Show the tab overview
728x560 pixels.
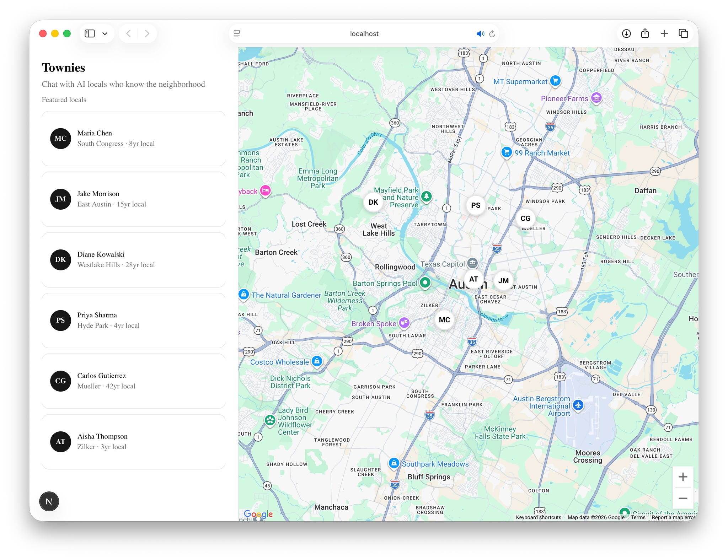point(683,33)
